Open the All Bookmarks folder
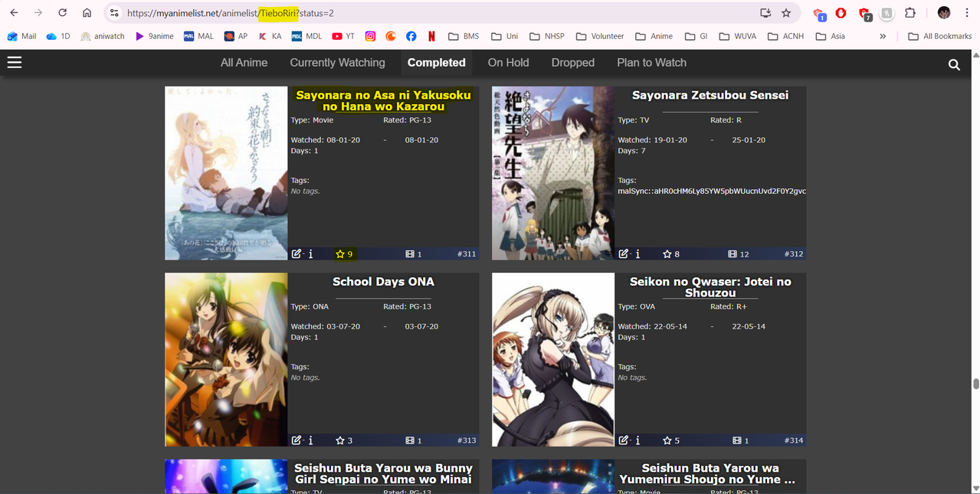Screen dimensions: 980x494 pyautogui.click(x=939, y=36)
